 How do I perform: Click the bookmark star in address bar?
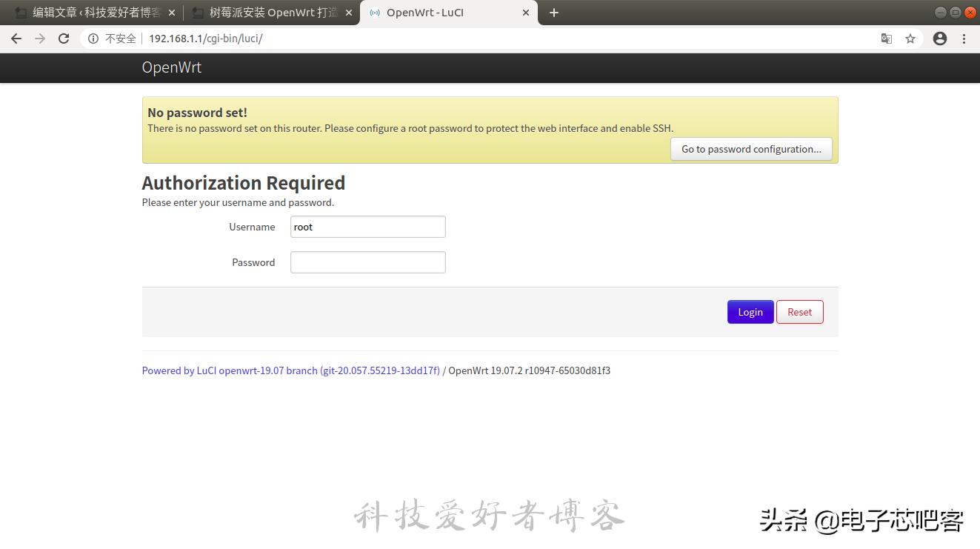[x=910, y=39]
